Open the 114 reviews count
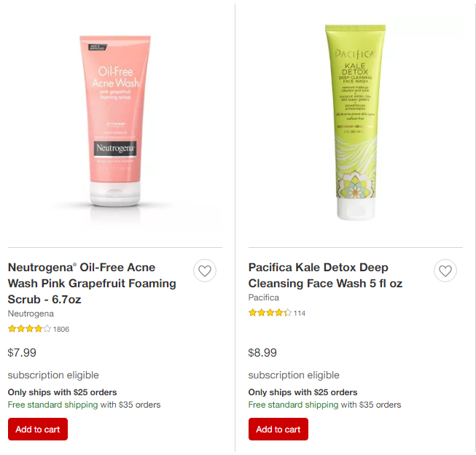Screen dimensions: 476x455 pos(300,313)
